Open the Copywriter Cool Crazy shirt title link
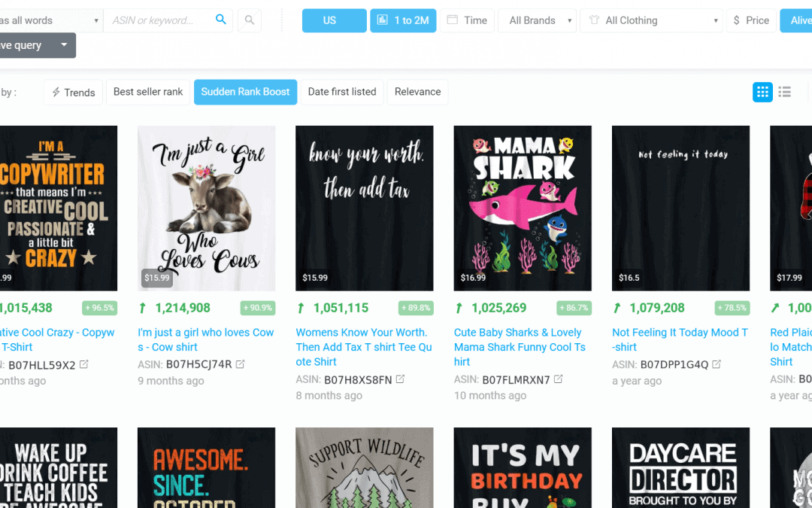The height and width of the screenshot is (508, 812). tap(57, 339)
